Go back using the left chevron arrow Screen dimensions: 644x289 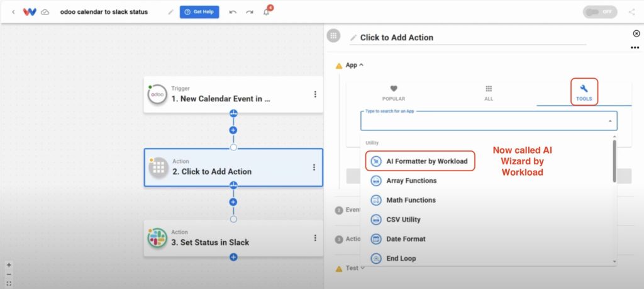(13, 12)
